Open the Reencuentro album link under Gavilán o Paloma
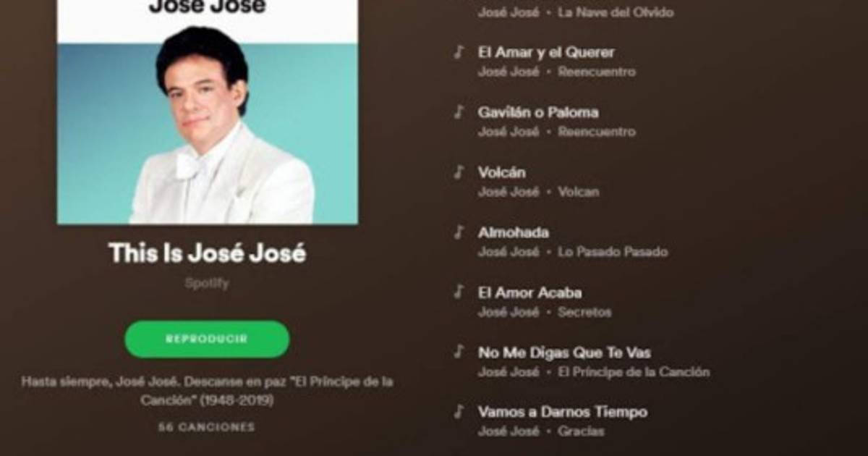Viewport: 868px width, 456px height. (597, 132)
